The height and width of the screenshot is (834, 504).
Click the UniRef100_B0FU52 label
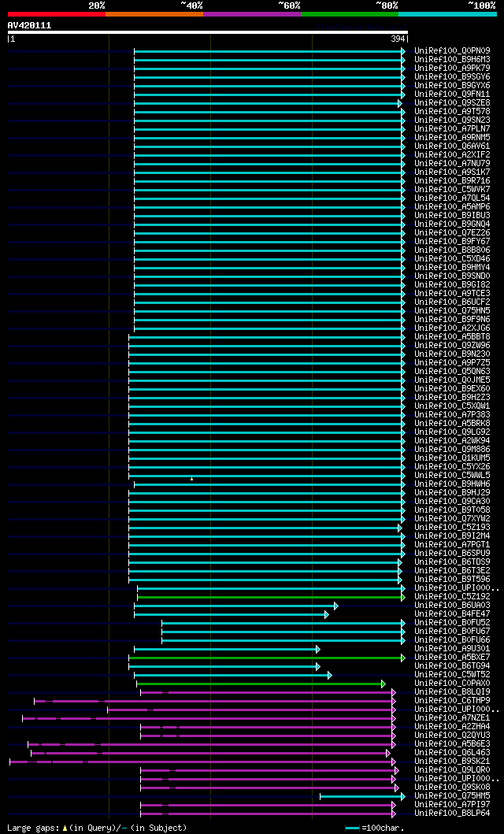pyautogui.click(x=453, y=623)
